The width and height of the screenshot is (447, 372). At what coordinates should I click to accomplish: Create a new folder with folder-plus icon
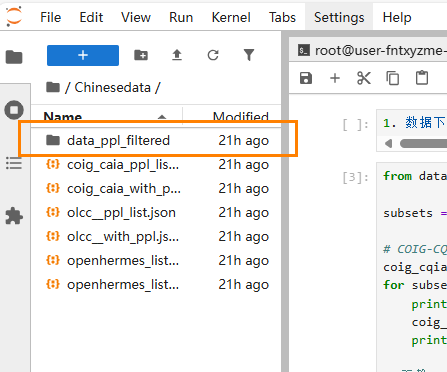point(141,55)
